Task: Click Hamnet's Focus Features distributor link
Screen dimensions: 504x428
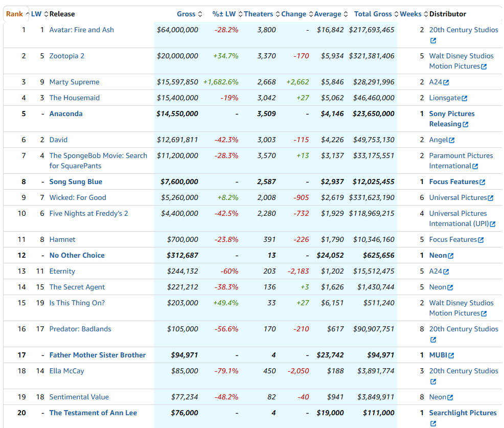Action: tap(453, 239)
